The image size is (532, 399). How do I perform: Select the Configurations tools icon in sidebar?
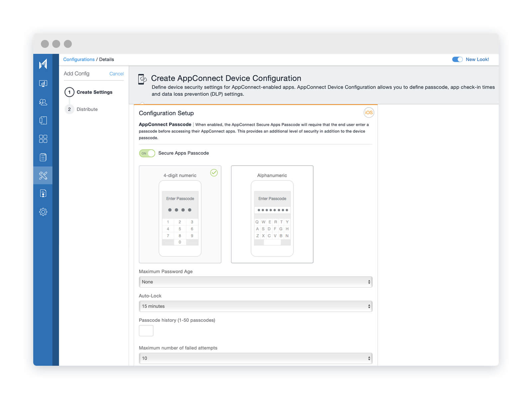43,176
